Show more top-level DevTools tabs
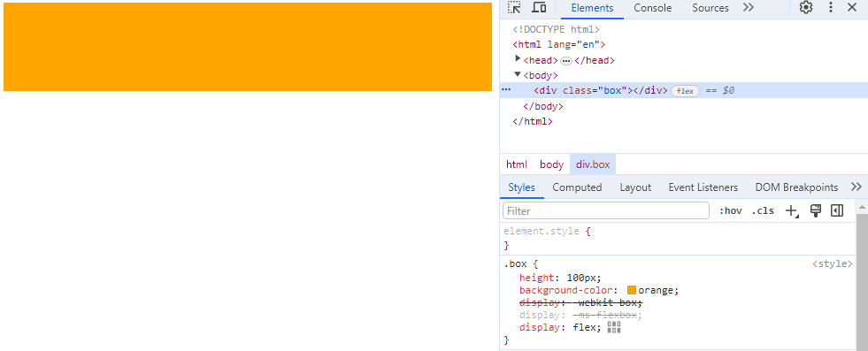This screenshot has width=868, height=351. (748, 8)
